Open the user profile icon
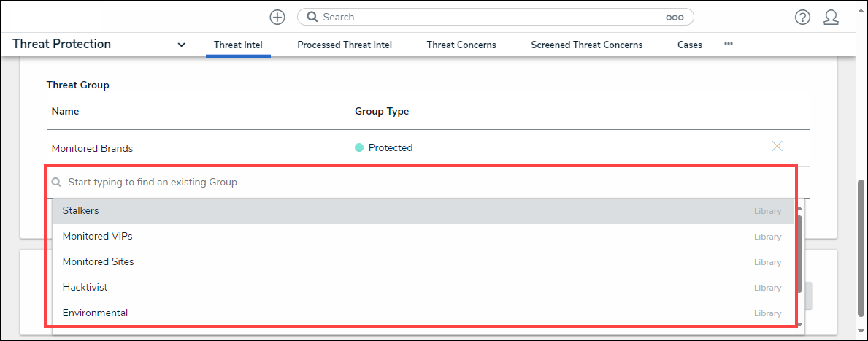The image size is (868, 341). point(831,18)
